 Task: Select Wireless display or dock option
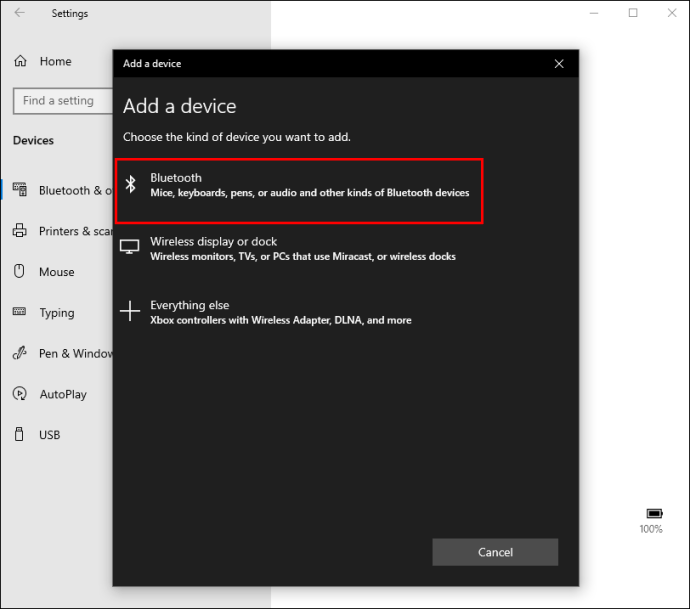(299, 249)
